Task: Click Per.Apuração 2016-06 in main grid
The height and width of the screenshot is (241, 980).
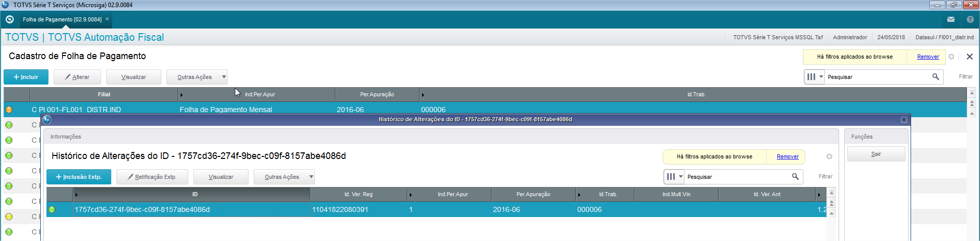Action: tap(350, 110)
